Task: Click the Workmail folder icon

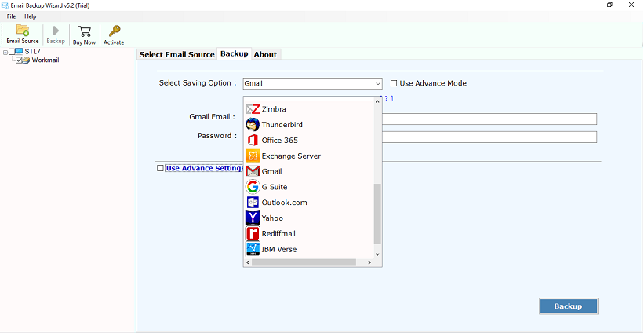Action: click(27, 60)
